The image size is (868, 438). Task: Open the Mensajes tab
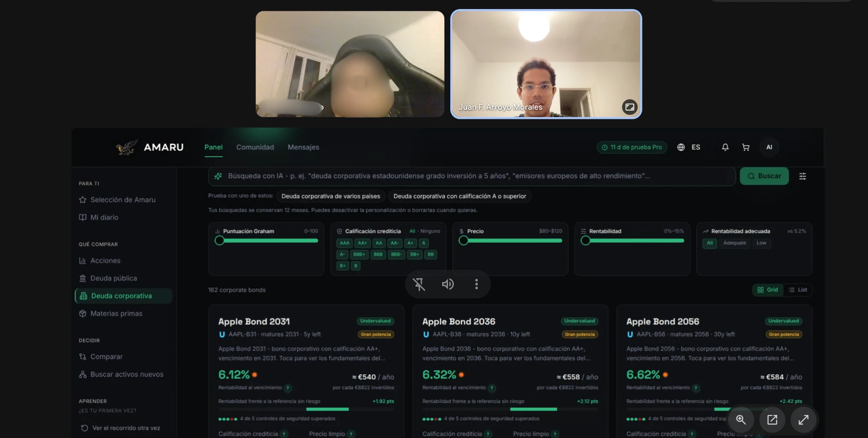(x=303, y=147)
